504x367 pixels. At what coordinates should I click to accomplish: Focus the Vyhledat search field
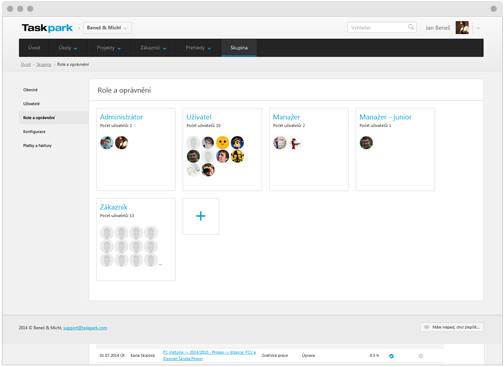point(382,28)
